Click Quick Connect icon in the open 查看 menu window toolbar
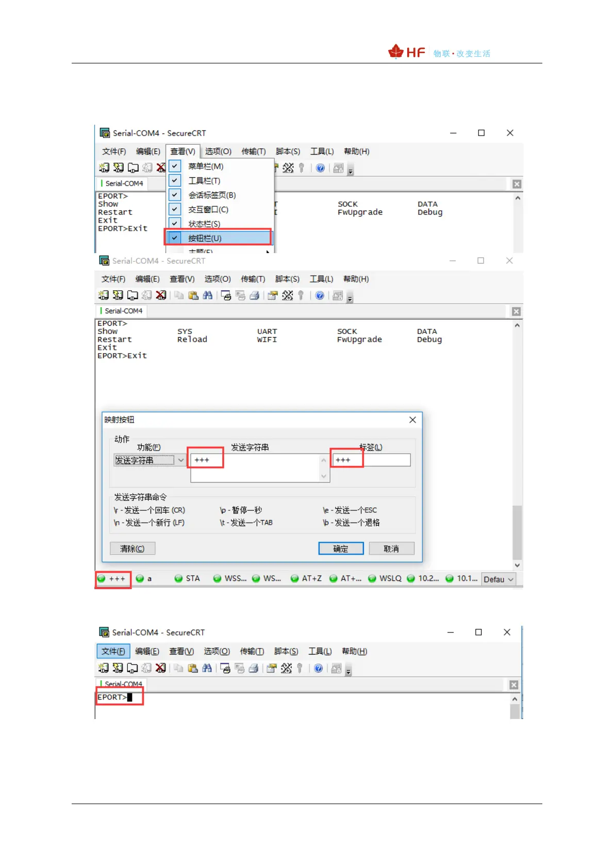Screen dimensions: 614x868 [x=119, y=168]
